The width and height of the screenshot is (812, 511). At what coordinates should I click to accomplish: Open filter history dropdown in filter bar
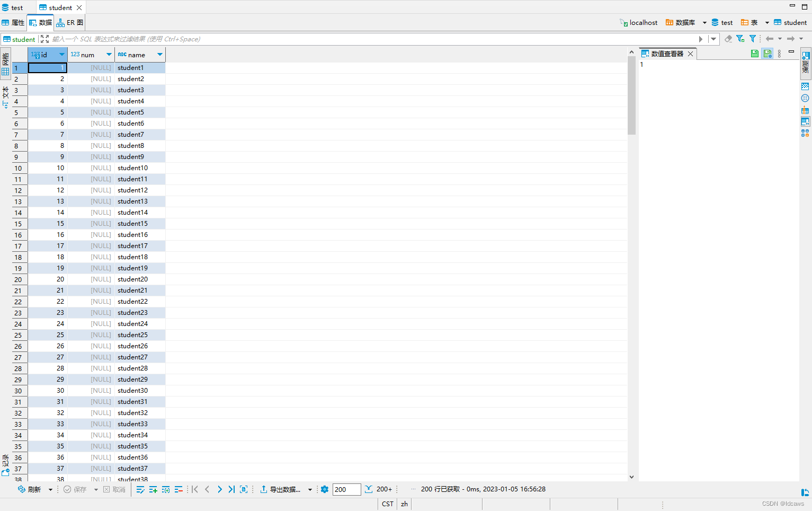713,39
